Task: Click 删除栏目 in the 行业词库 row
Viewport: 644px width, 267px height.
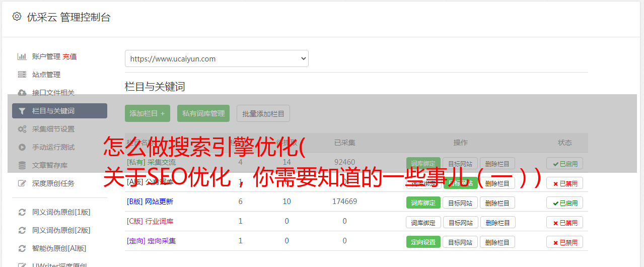Action: click(x=497, y=222)
